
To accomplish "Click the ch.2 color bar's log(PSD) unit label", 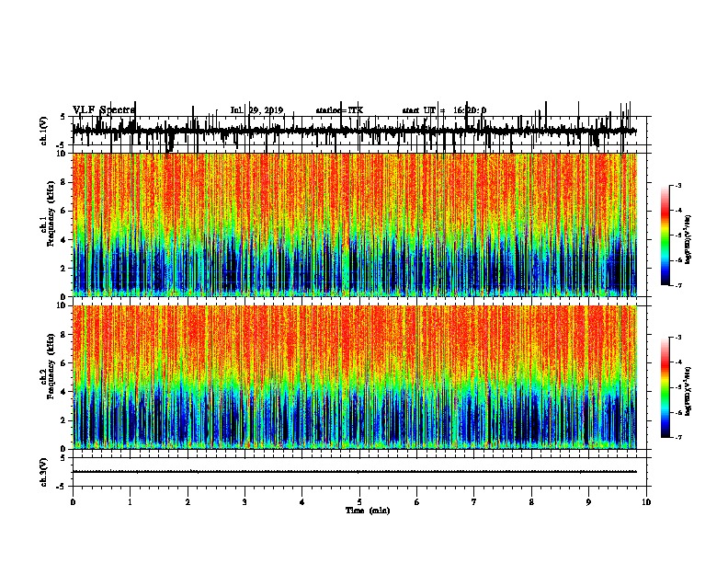I will coord(688,391).
